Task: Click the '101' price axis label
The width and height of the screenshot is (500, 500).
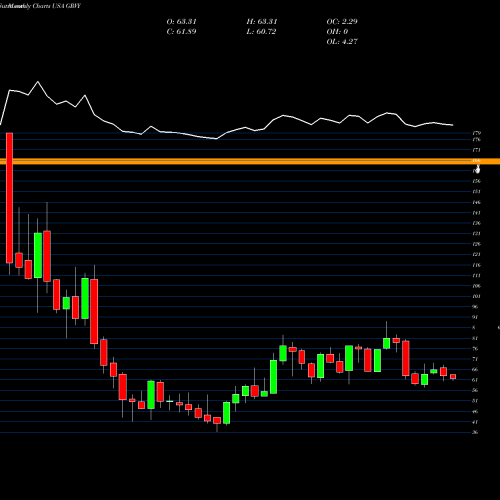Action: 477,296
